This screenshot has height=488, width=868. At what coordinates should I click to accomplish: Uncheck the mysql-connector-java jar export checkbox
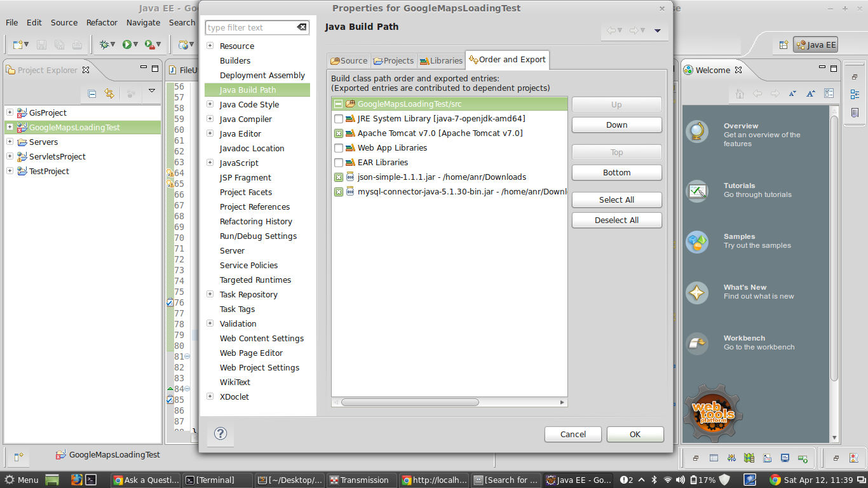(339, 192)
